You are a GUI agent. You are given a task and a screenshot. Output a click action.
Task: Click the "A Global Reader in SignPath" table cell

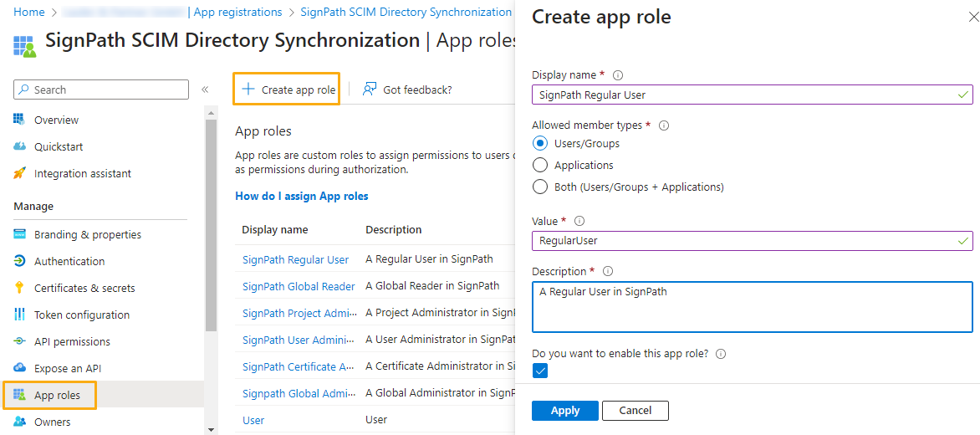pos(432,286)
